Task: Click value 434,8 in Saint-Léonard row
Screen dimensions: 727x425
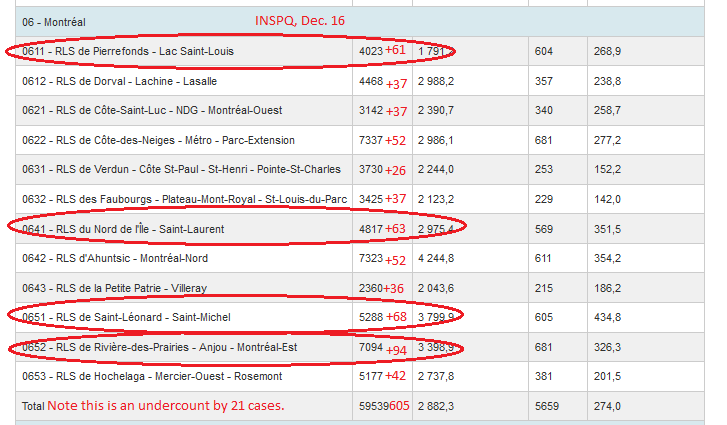Action: tap(607, 317)
